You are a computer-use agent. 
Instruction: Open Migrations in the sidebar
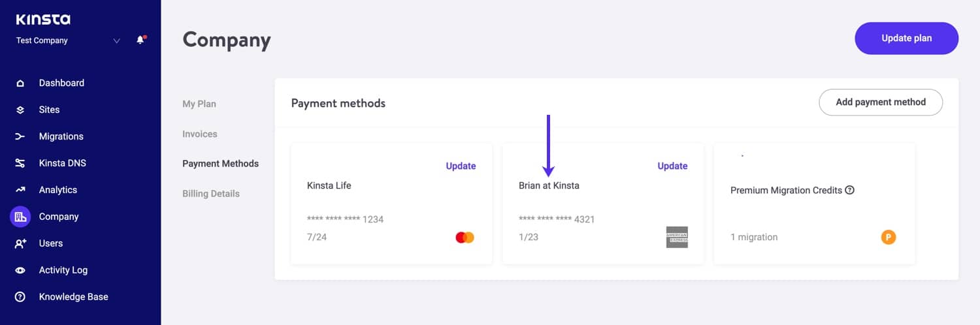(61, 136)
